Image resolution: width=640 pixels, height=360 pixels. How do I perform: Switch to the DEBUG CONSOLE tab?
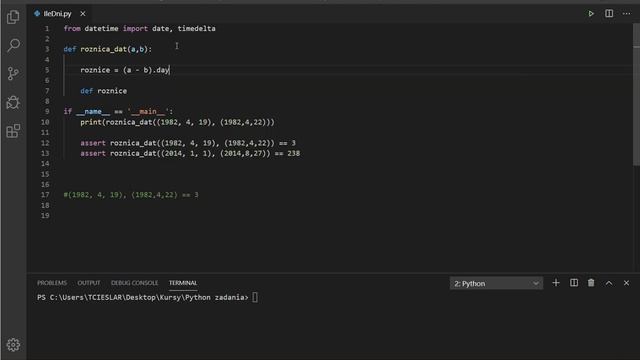coord(134,283)
